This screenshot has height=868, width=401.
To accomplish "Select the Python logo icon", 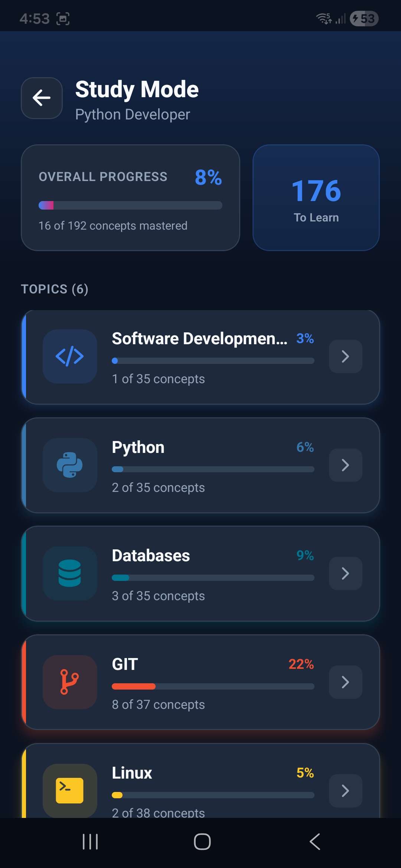I will [69, 465].
